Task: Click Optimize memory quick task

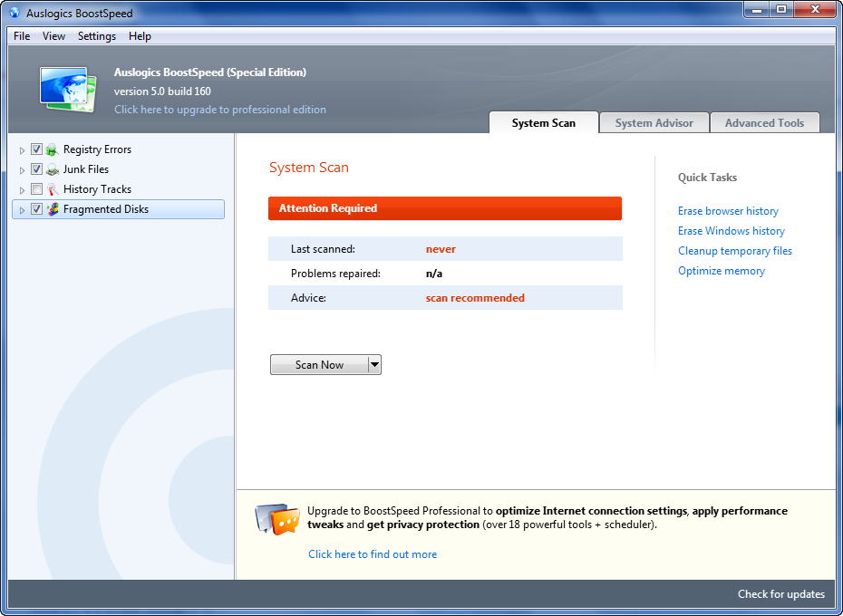Action: pos(722,271)
